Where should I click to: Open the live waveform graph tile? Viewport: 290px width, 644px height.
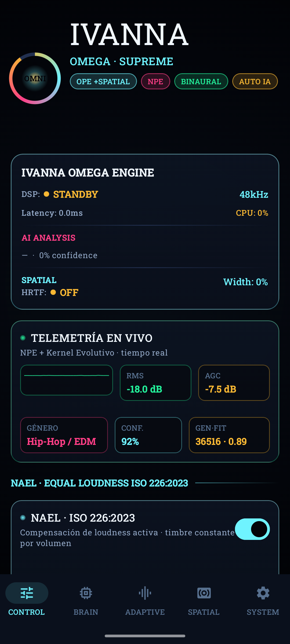(67, 380)
